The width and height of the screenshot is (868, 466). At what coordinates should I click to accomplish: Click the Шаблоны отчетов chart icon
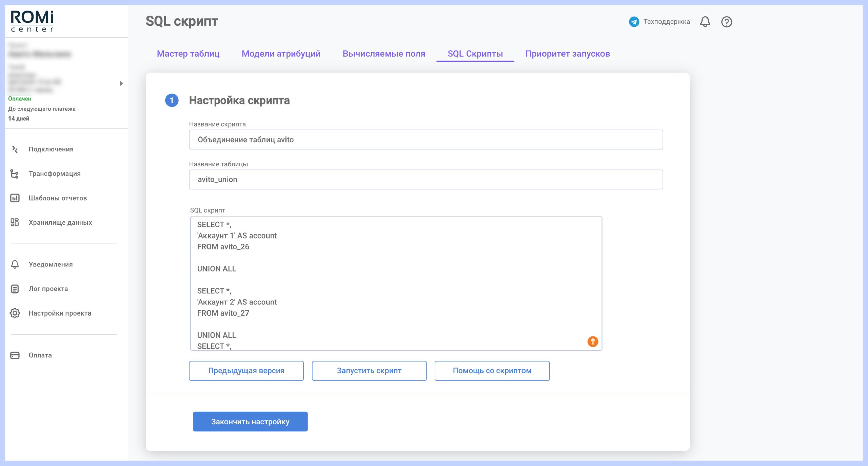tap(15, 198)
